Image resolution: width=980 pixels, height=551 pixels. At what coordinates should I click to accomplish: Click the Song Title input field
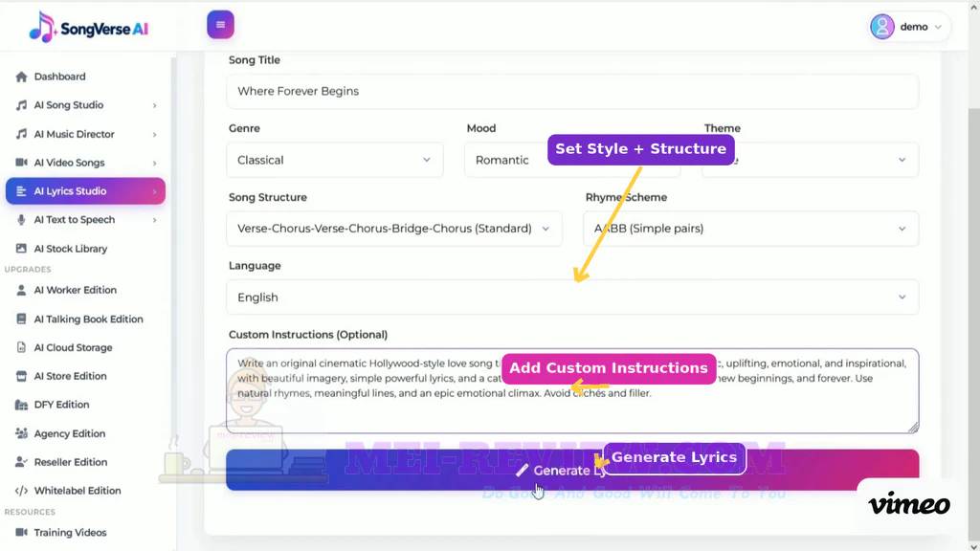click(572, 91)
